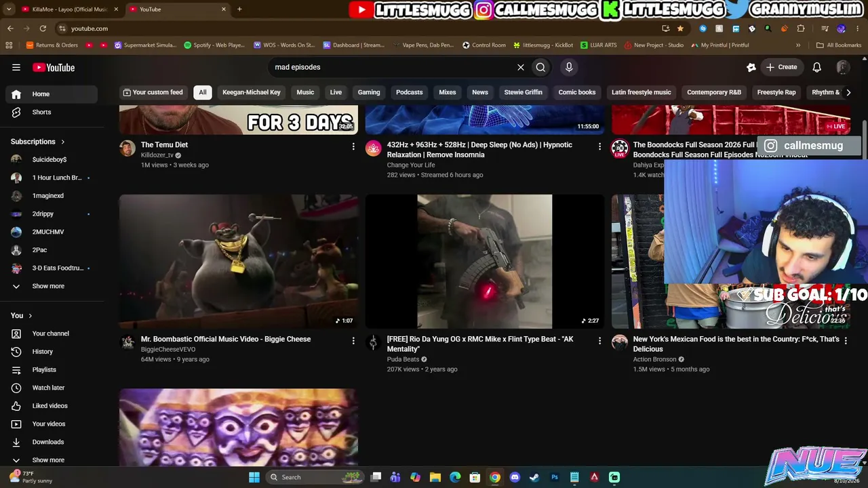Select the All filter chip
The height and width of the screenshot is (488, 868).
click(x=203, y=92)
